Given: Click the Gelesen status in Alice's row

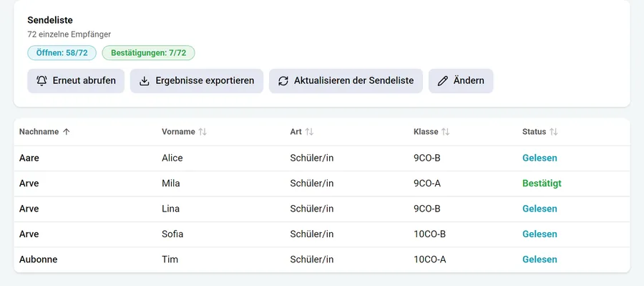Looking at the screenshot, I should [540, 158].
